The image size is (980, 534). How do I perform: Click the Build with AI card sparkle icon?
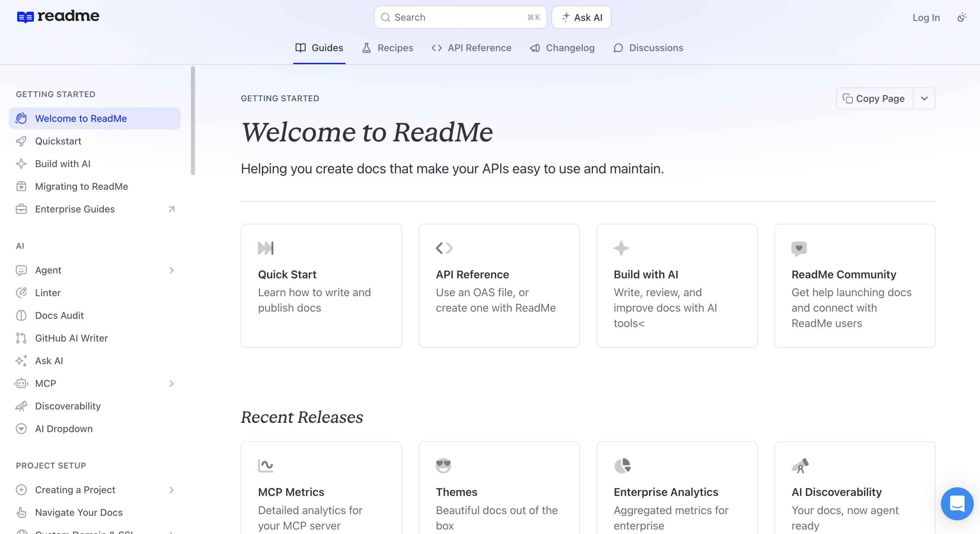(621, 248)
